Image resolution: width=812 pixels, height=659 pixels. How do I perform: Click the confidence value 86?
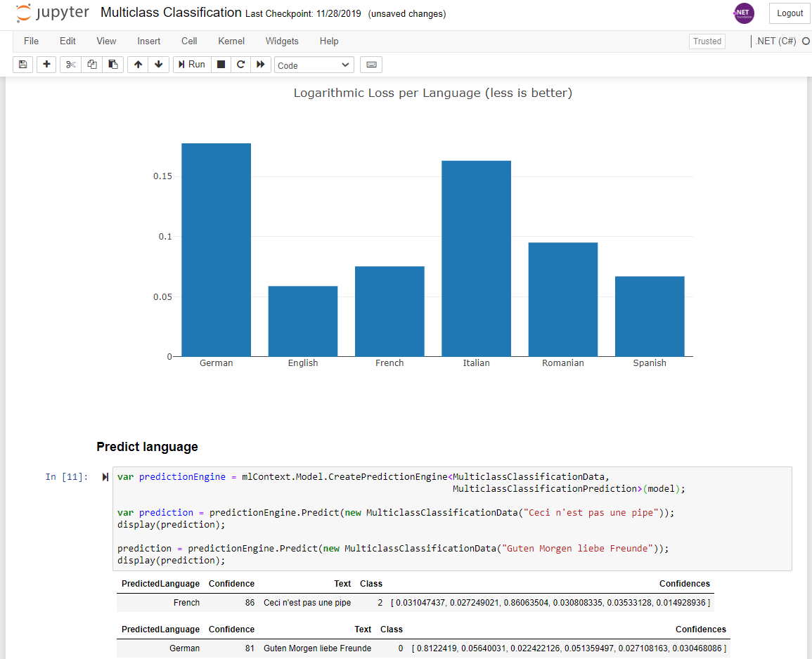click(x=250, y=603)
